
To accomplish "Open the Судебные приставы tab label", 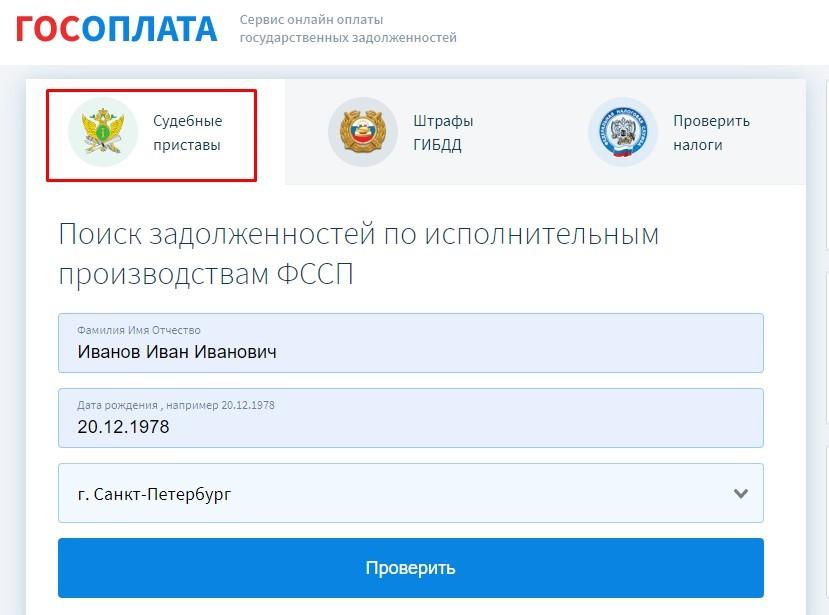I will [187, 133].
